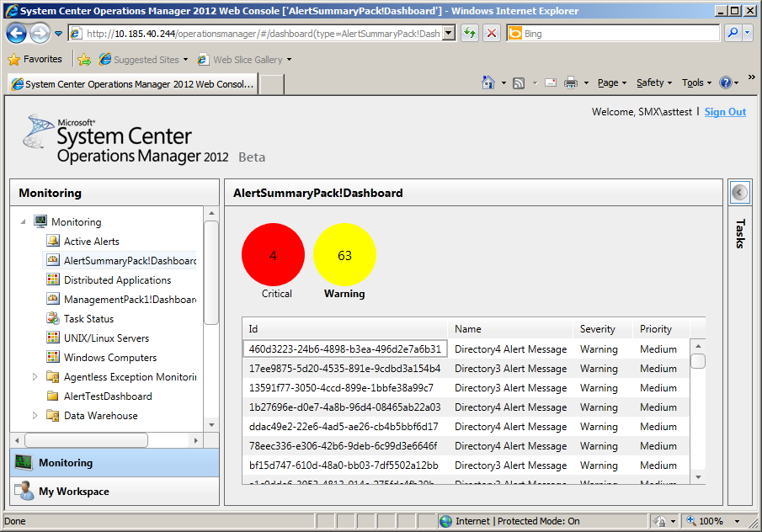Sort the grid by Priority column
762x532 pixels.
pyautogui.click(x=661, y=329)
